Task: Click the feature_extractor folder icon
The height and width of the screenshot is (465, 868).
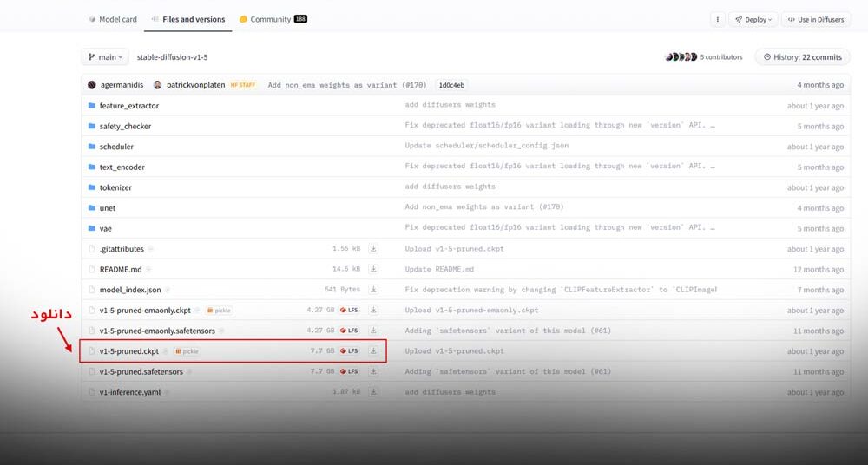Action: coord(92,105)
